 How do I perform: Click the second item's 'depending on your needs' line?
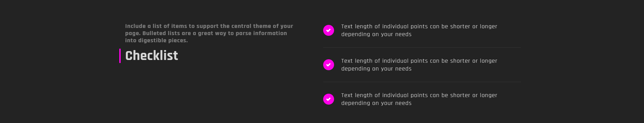pos(376,69)
